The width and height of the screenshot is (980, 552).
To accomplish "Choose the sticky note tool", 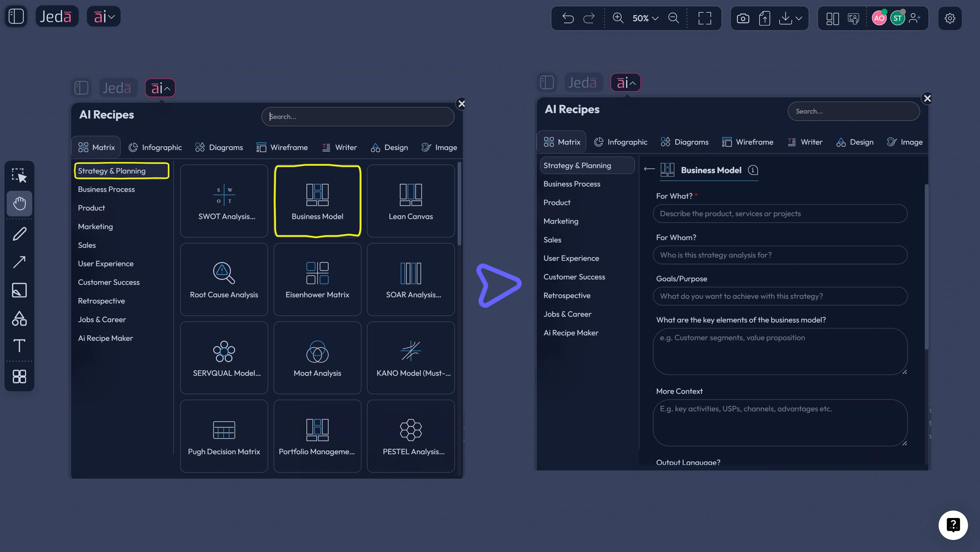I will [19, 290].
